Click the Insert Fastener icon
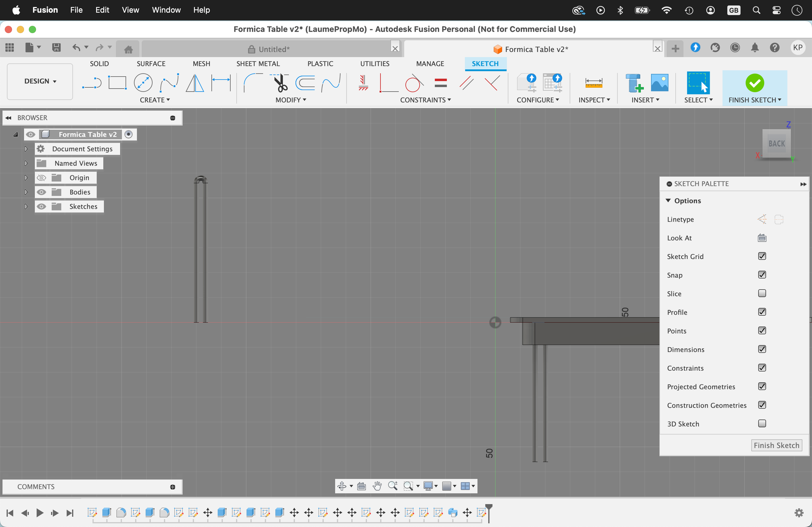 point(634,83)
